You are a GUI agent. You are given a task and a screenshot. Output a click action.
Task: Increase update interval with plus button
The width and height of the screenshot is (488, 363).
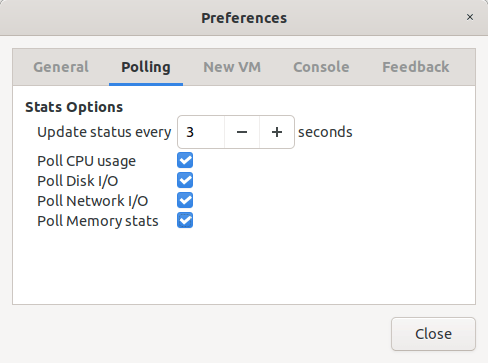[277, 132]
